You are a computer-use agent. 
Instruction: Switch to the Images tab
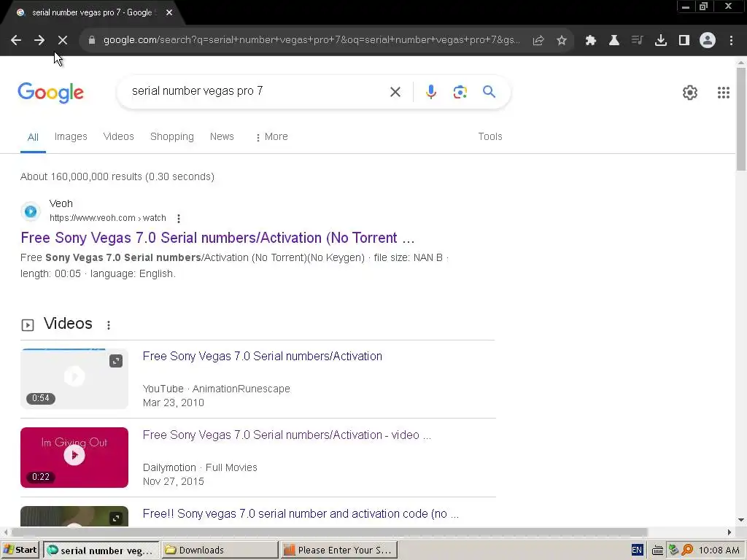[x=71, y=136]
